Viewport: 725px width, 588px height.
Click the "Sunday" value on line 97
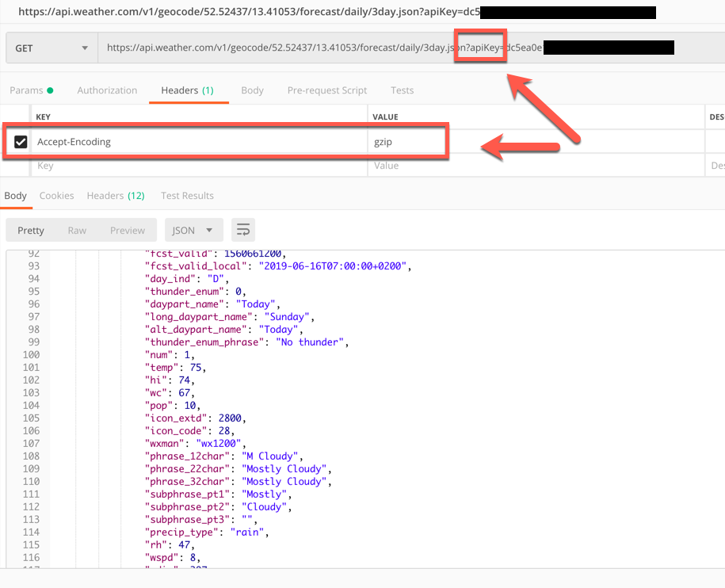click(x=287, y=317)
